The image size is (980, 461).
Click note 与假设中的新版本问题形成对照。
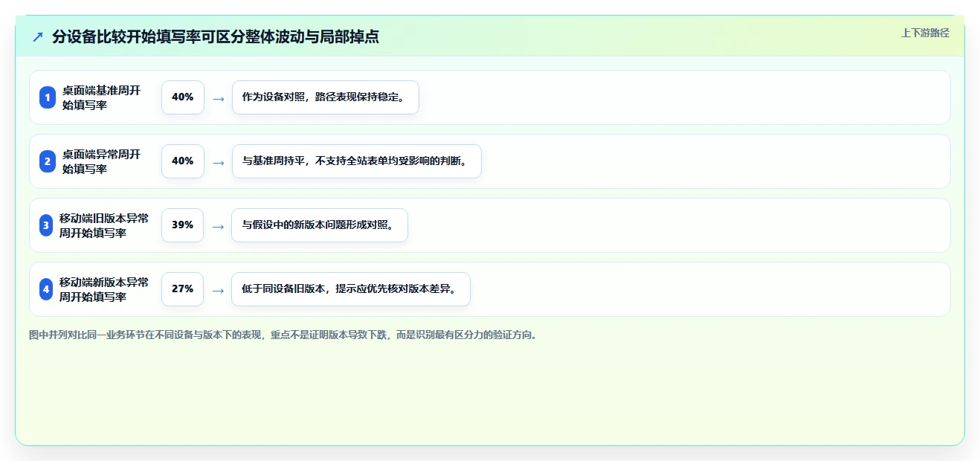pyautogui.click(x=320, y=225)
